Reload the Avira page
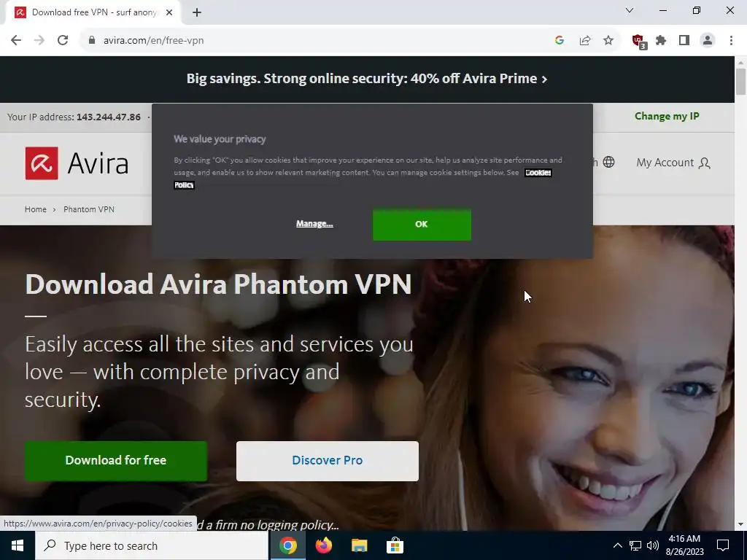This screenshot has width=747, height=560. click(63, 41)
